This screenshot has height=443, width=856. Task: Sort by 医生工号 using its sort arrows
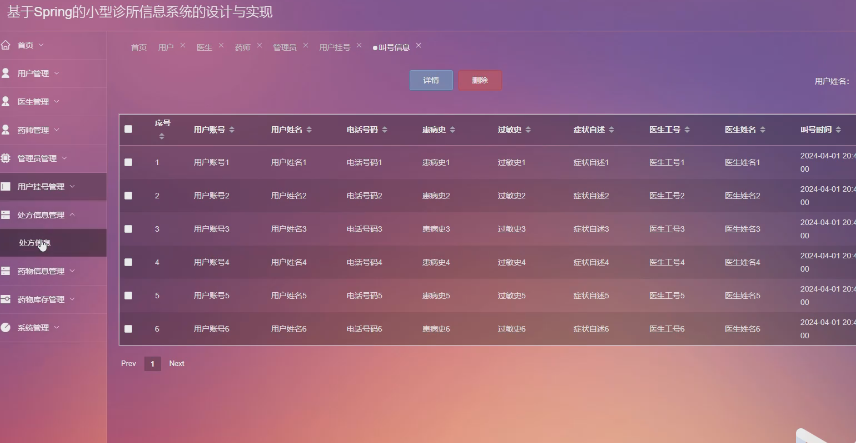coord(687,129)
